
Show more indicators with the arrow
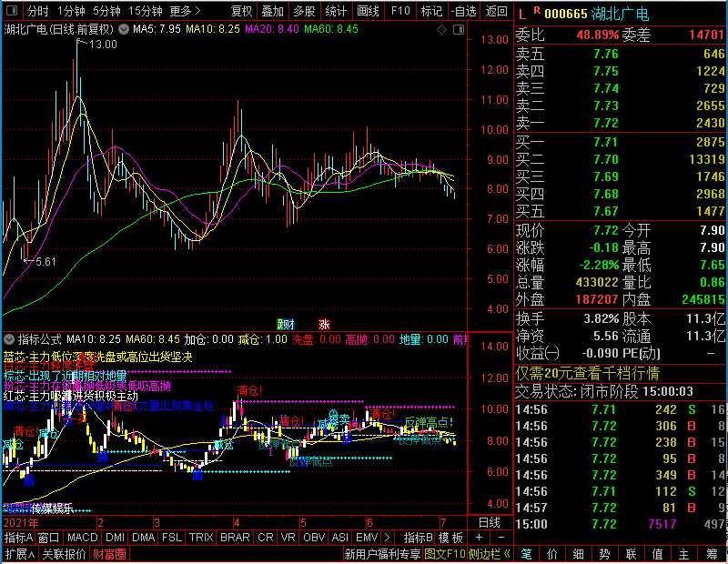click(388, 538)
